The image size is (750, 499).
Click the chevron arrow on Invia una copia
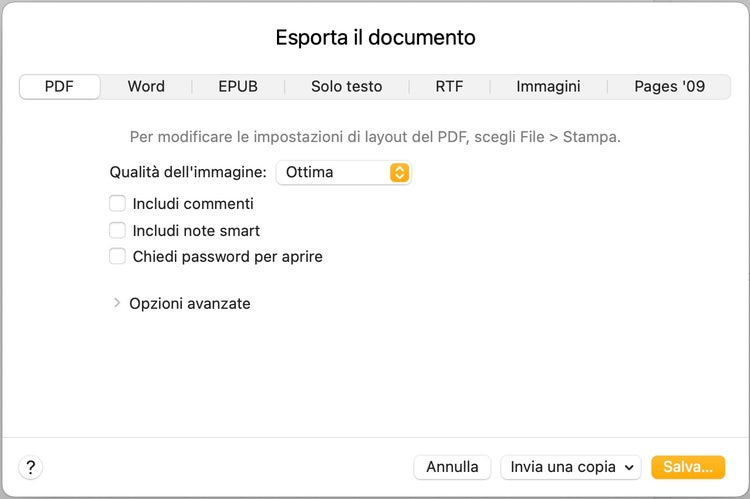click(x=629, y=467)
